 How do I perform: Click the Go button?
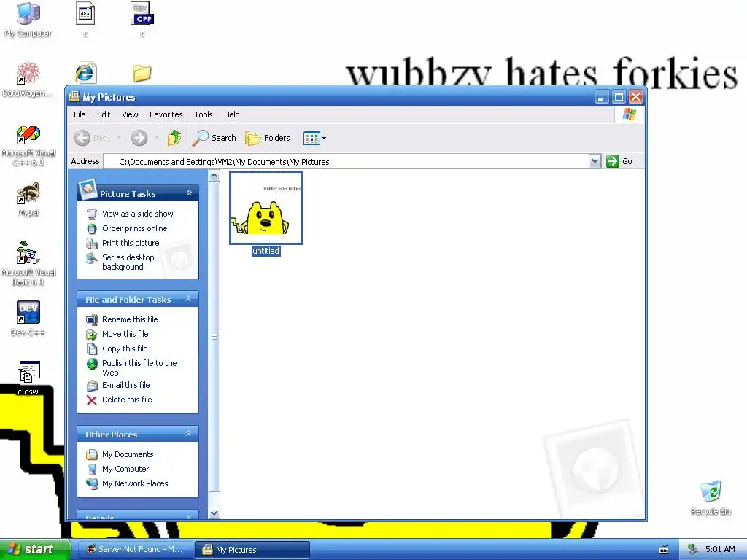[x=619, y=161]
